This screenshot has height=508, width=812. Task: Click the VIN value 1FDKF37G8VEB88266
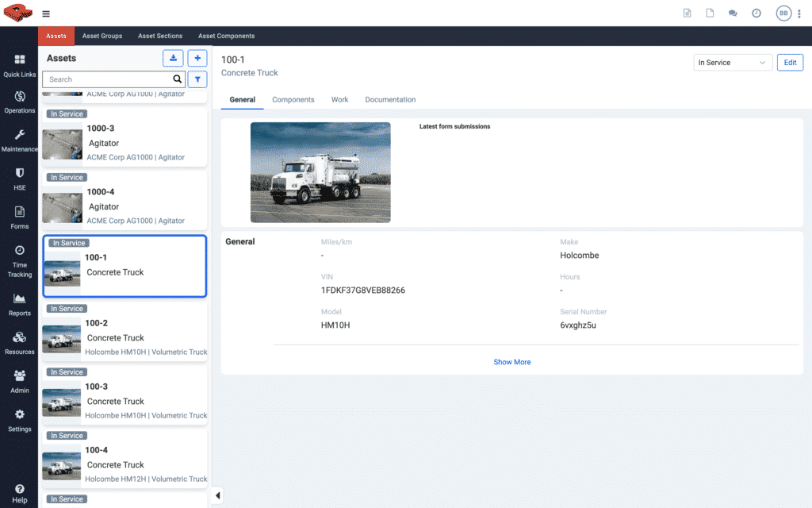[363, 291]
